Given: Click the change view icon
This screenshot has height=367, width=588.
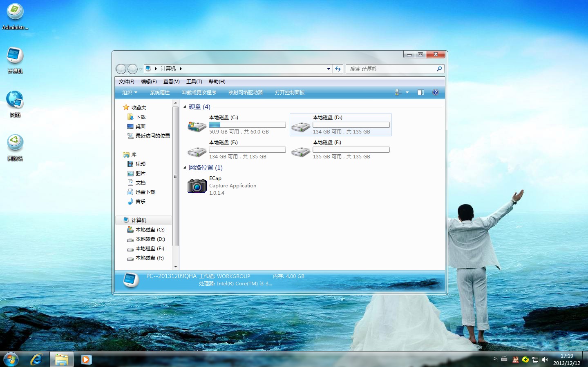Looking at the screenshot, I should pyautogui.click(x=398, y=92).
